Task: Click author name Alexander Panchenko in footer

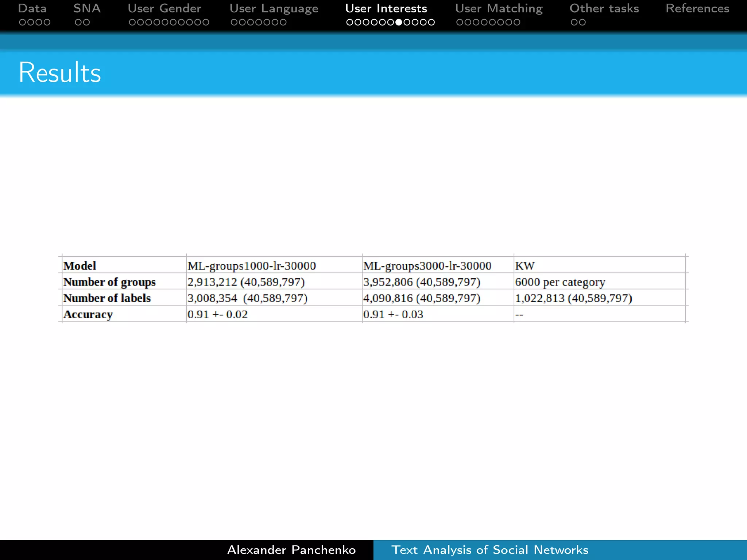Action: click(291, 550)
